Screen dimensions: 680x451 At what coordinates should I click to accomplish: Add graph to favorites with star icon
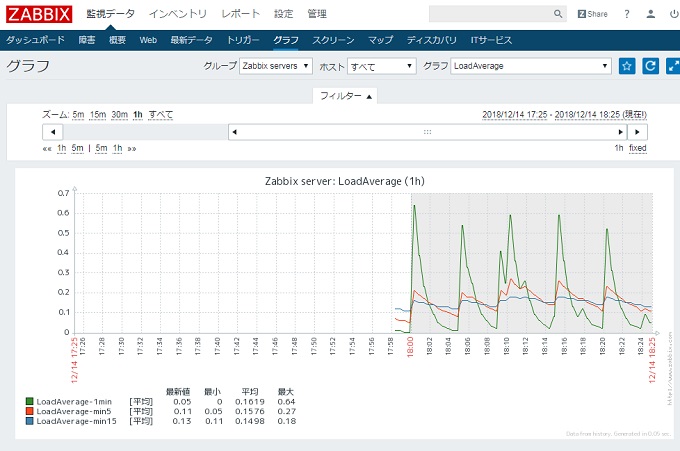[x=627, y=66]
